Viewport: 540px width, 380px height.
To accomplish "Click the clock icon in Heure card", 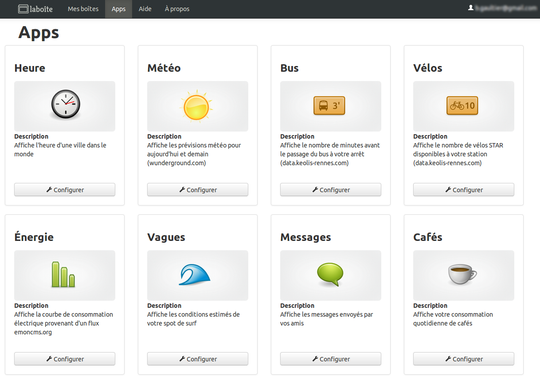I will pyautogui.click(x=65, y=104).
